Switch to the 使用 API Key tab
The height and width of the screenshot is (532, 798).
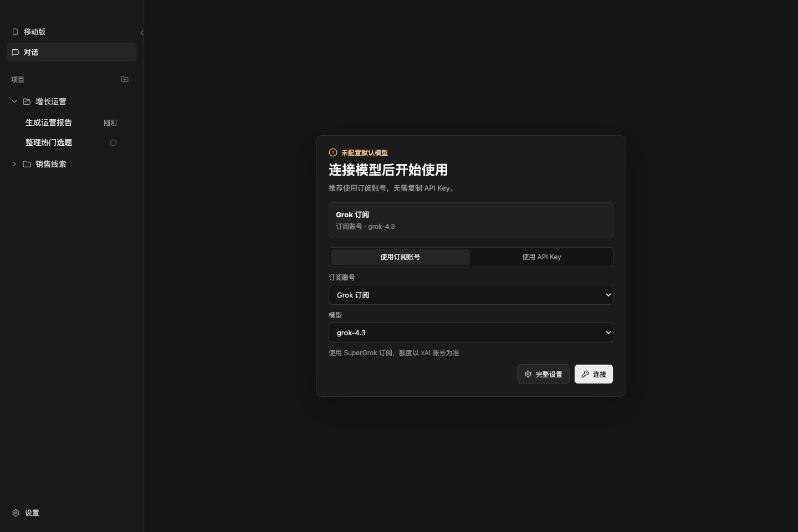(x=541, y=257)
